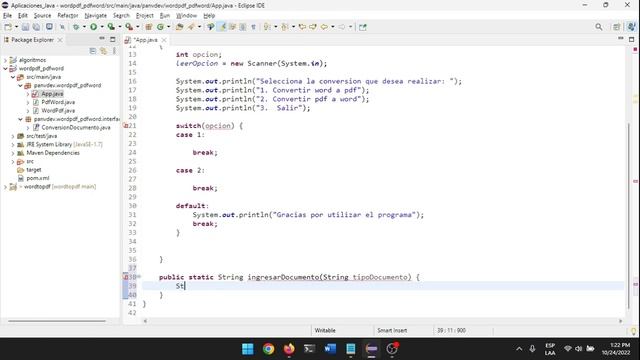Open Package Explorer View Menu dots
This screenshot has height=360, width=640.
pyautogui.click(x=114, y=51)
